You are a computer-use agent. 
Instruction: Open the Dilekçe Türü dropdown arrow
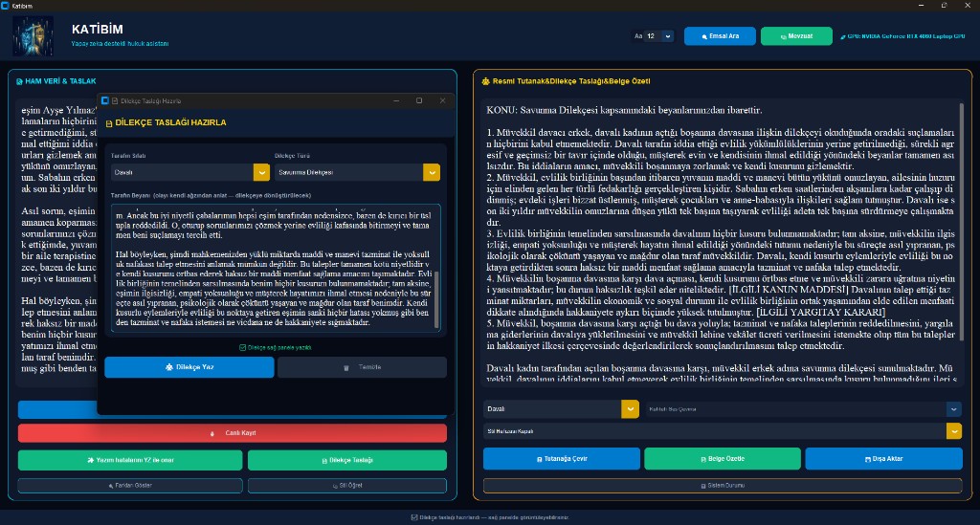point(432,172)
